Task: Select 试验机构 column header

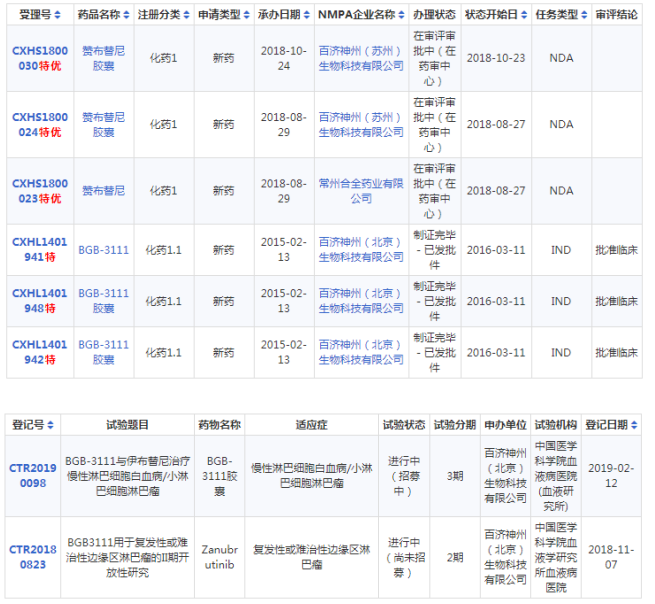Action: 556,425
